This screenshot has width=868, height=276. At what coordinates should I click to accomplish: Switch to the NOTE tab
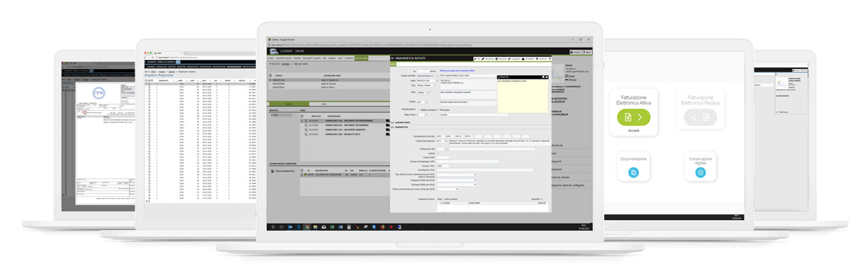[324, 105]
